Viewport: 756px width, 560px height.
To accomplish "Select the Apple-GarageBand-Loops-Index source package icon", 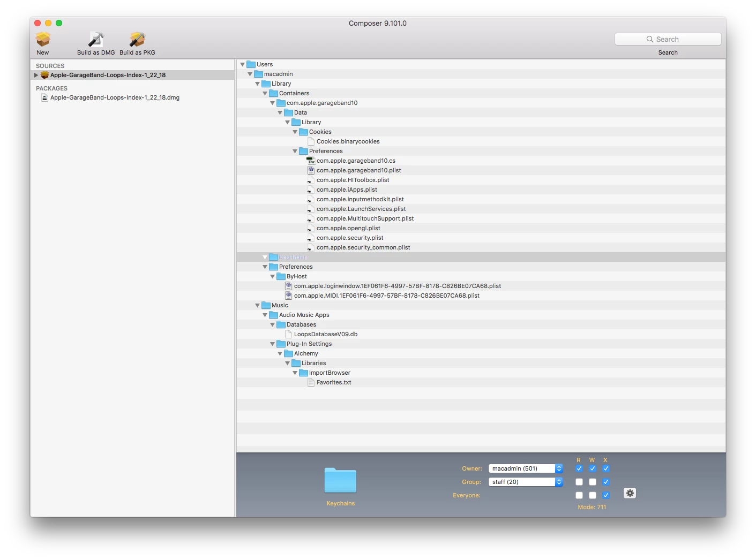I will point(45,75).
